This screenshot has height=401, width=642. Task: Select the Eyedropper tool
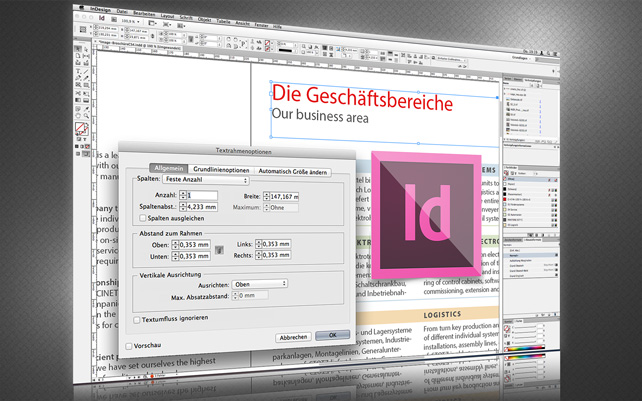[x=86, y=109]
